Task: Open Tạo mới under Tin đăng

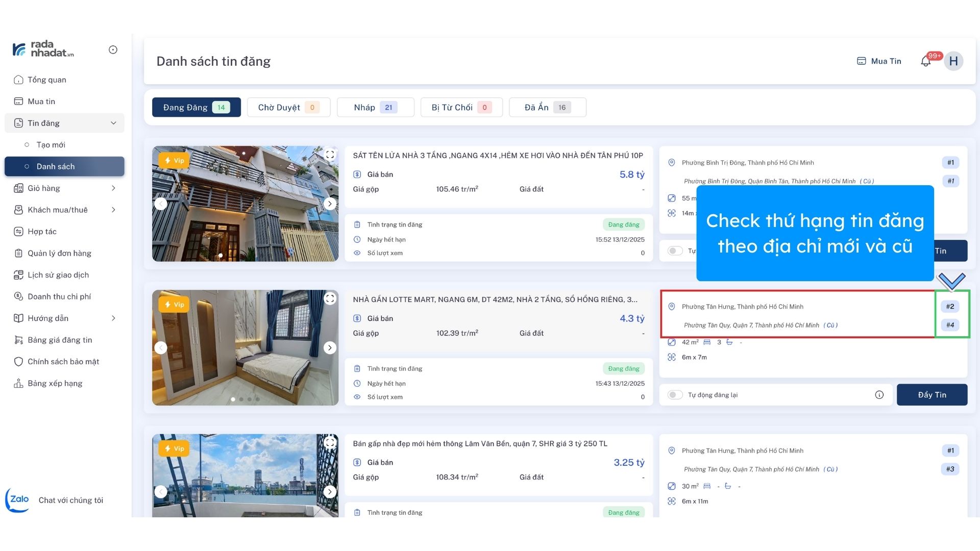Action: 51,145
